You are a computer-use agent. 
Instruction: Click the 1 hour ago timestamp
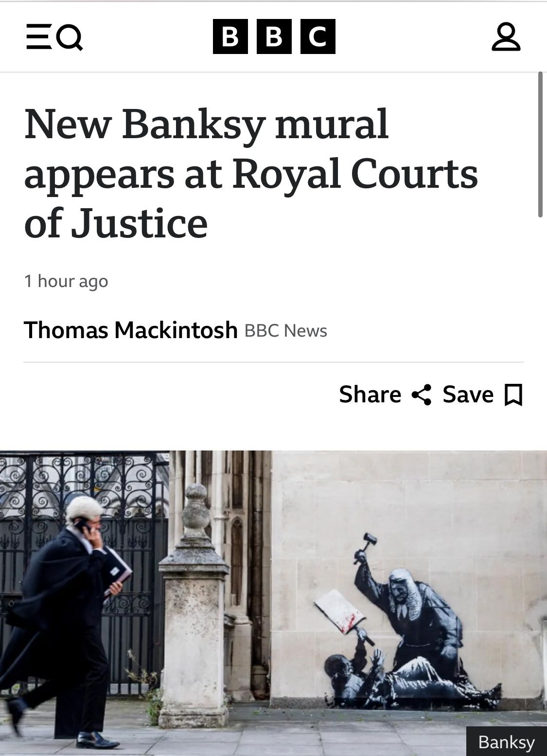tap(66, 281)
